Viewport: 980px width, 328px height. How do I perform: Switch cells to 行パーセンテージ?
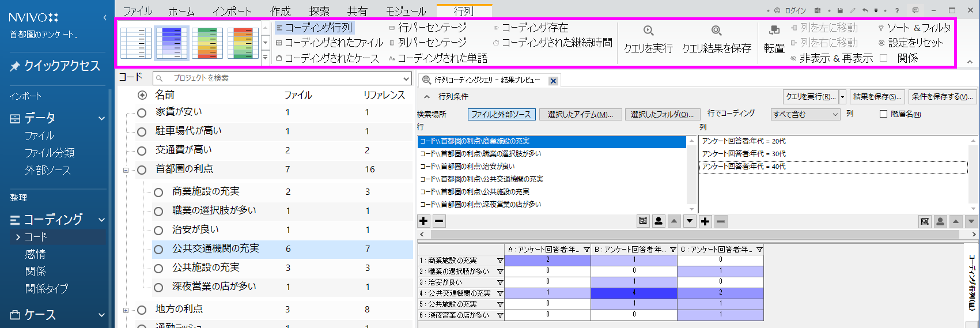(x=427, y=28)
